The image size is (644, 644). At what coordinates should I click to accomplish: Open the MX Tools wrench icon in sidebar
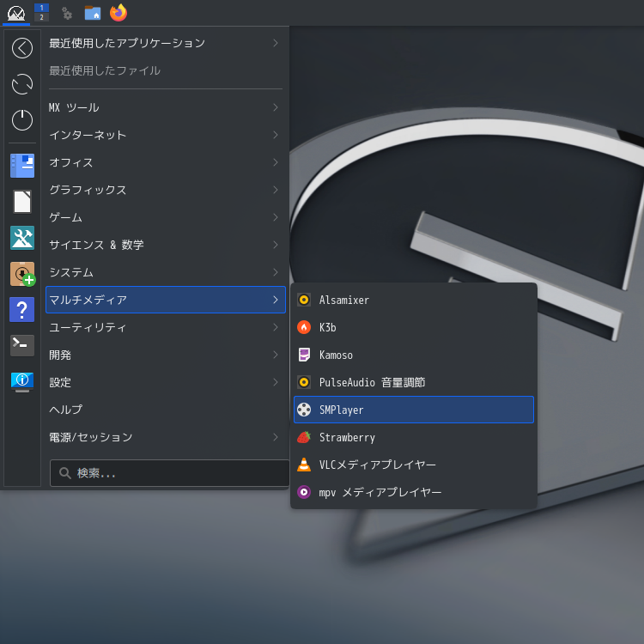[x=22, y=238]
